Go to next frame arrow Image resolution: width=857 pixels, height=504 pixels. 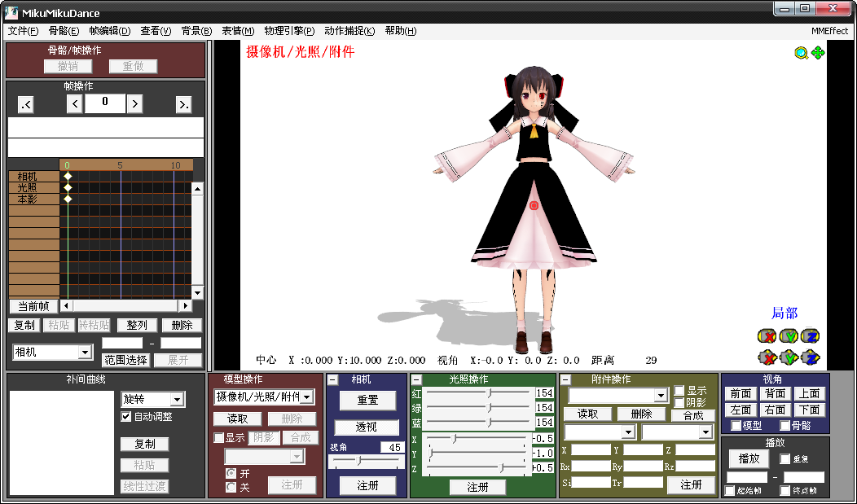click(x=134, y=103)
